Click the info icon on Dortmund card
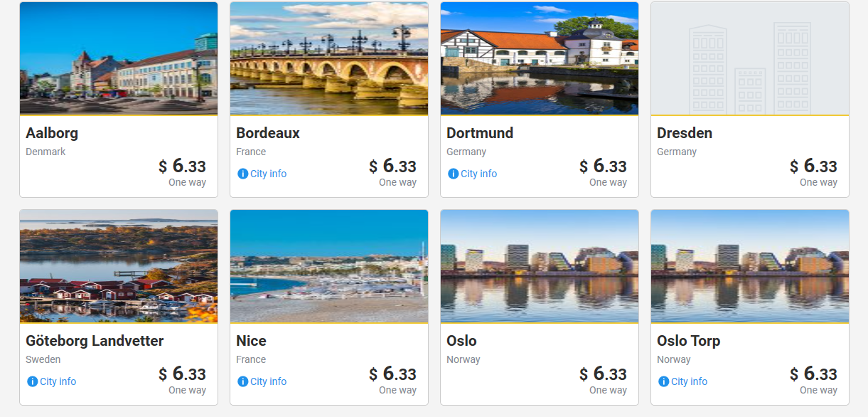 453,174
